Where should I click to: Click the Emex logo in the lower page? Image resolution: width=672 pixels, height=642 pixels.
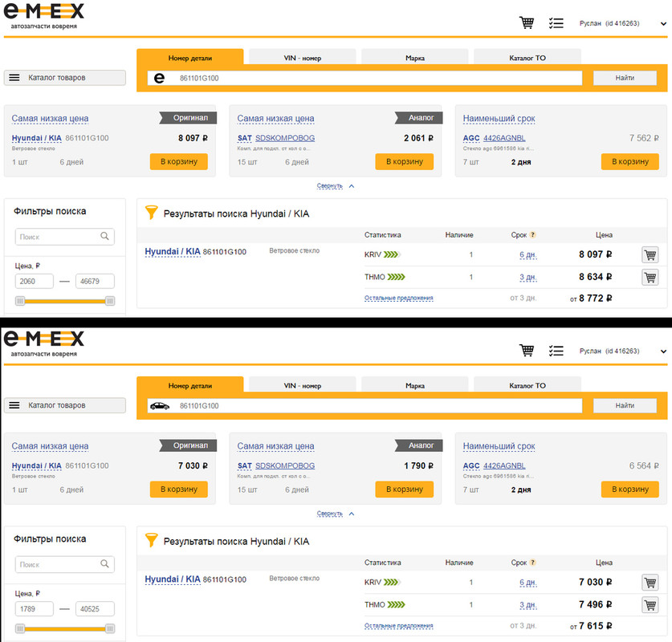43,343
